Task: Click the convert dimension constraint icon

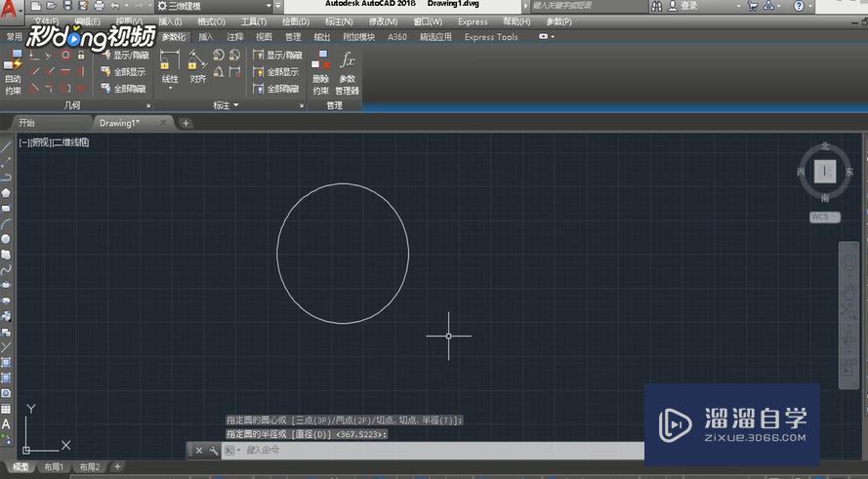Action: [234, 72]
